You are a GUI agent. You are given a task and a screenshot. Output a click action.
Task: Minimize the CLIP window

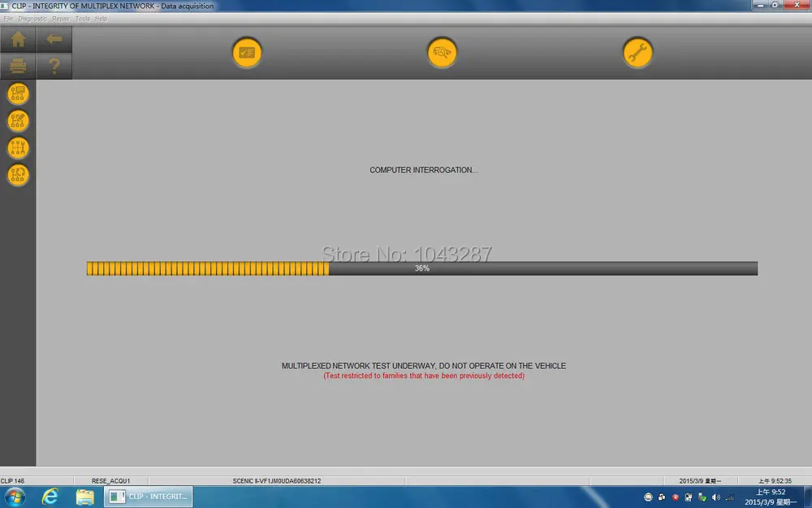tap(761, 5)
